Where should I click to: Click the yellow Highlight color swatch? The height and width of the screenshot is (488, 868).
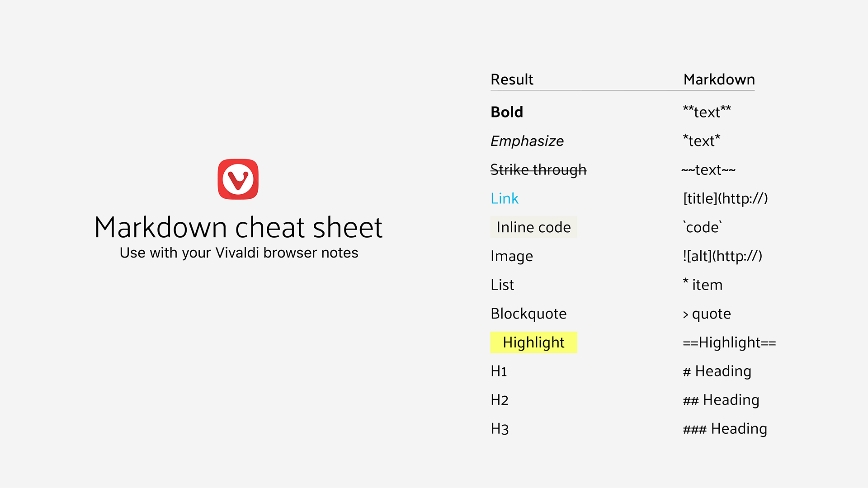532,342
